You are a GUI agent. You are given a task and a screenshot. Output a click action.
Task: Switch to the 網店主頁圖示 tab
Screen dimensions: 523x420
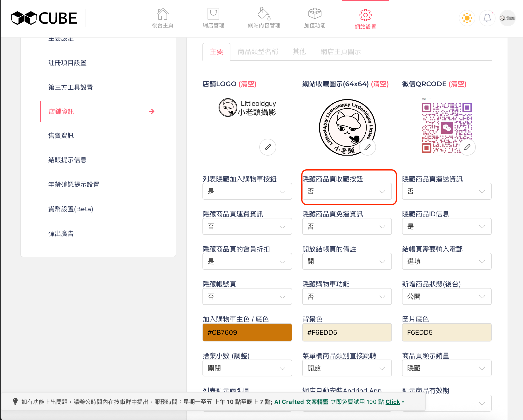pyautogui.click(x=340, y=52)
